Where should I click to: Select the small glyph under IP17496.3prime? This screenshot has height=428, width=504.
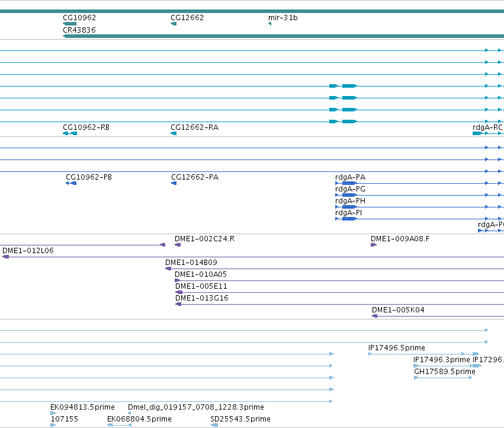(x=416, y=366)
